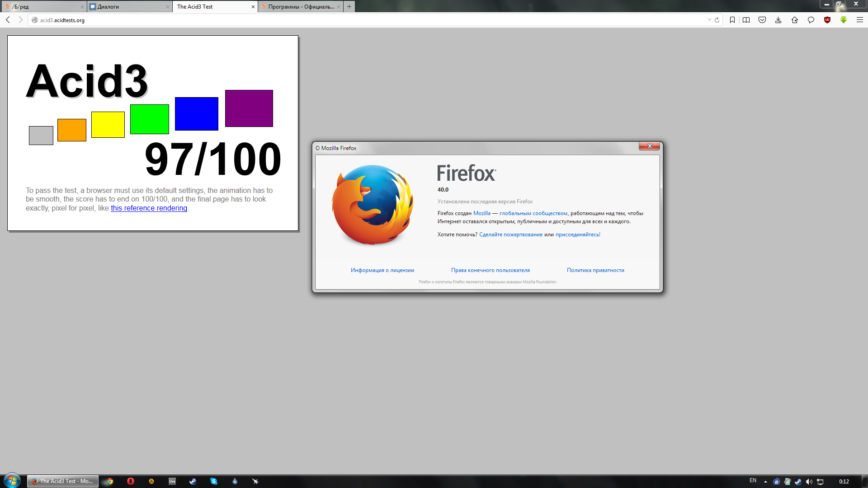Open Политика приватности link
Image resolution: width=868 pixels, height=488 pixels.
click(x=595, y=270)
